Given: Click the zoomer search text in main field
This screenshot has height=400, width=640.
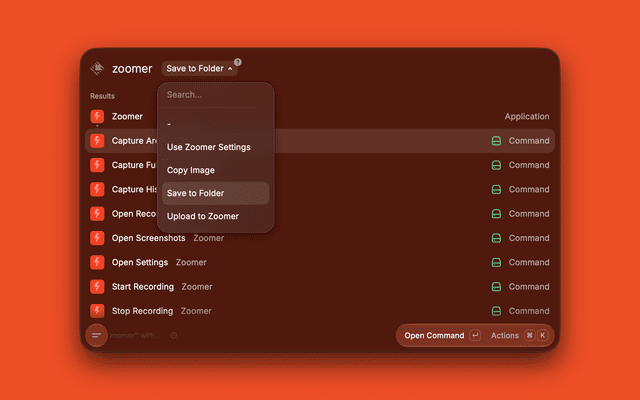Looking at the screenshot, I should pyautogui.click(x=132, y=69).
